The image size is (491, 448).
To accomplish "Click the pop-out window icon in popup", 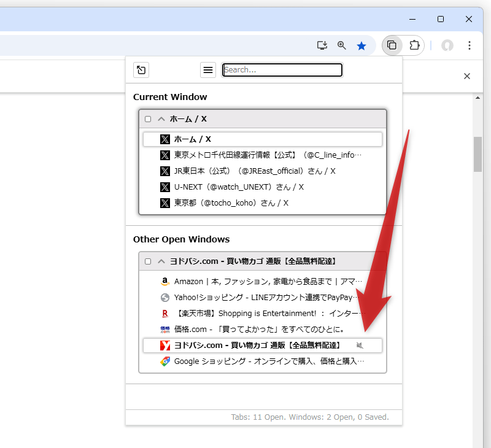I will [141, 70].
